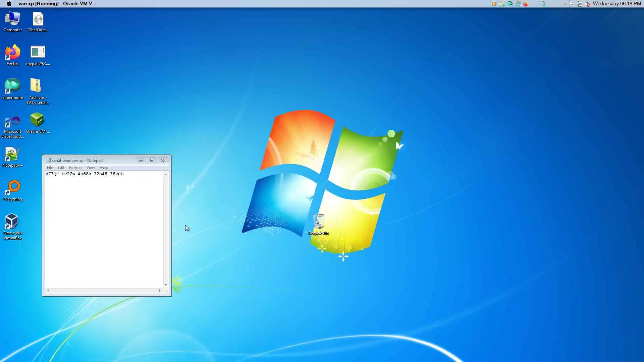Click Notepad's horizontal scrollbar right arrow
Image resolution: width=644 pixels, height=362 pixels.
(x=160, y=291)
